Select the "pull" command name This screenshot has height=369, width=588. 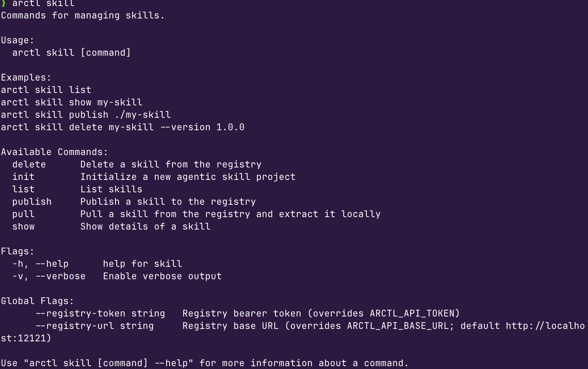point(23,214)
